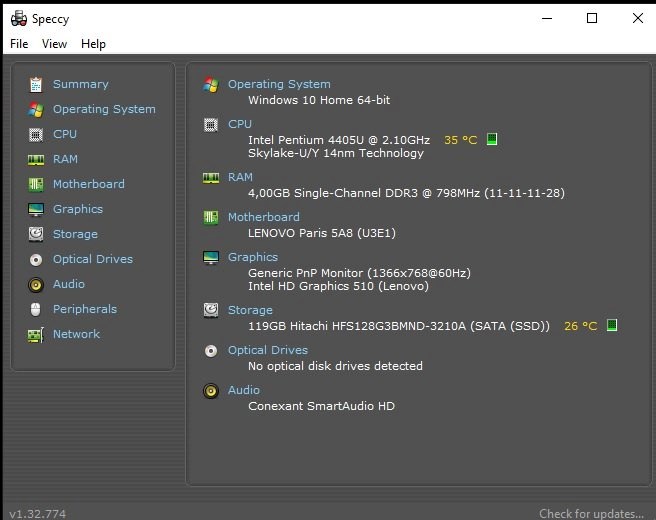Viewport: 656px width, 520px height.
Task: Click the Graphics monitor icon in sidebar
Action: click(x=36, y=210)
